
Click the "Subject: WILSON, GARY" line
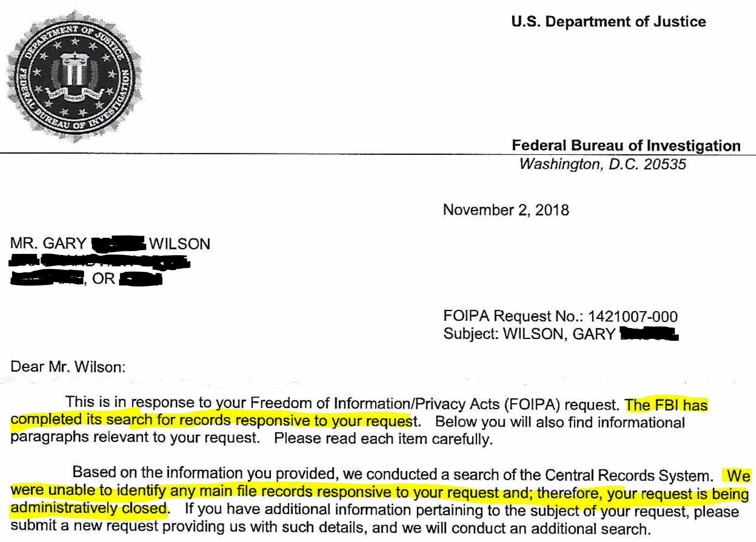pos(529,334)
